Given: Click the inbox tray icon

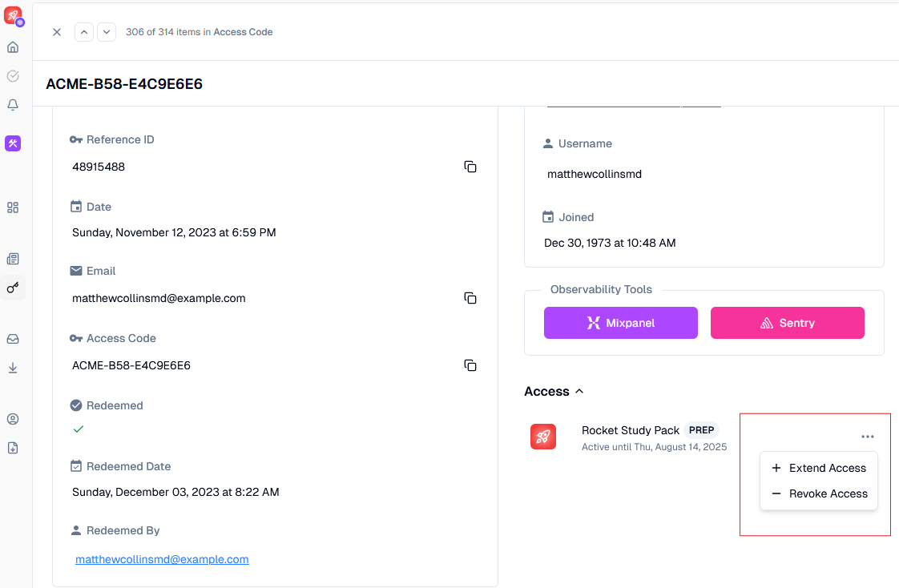Looking at the screenshot, I should (13, 339).
